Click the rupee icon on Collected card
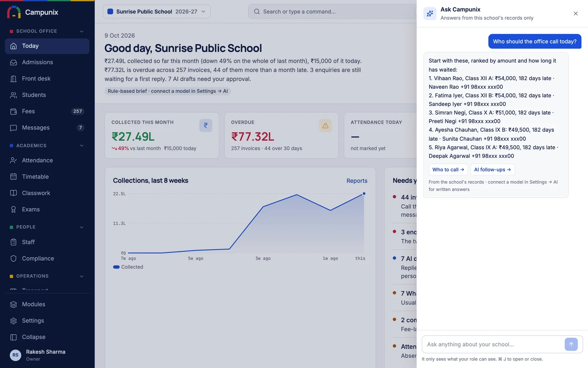The image size is (588, 368). (206, 125)
